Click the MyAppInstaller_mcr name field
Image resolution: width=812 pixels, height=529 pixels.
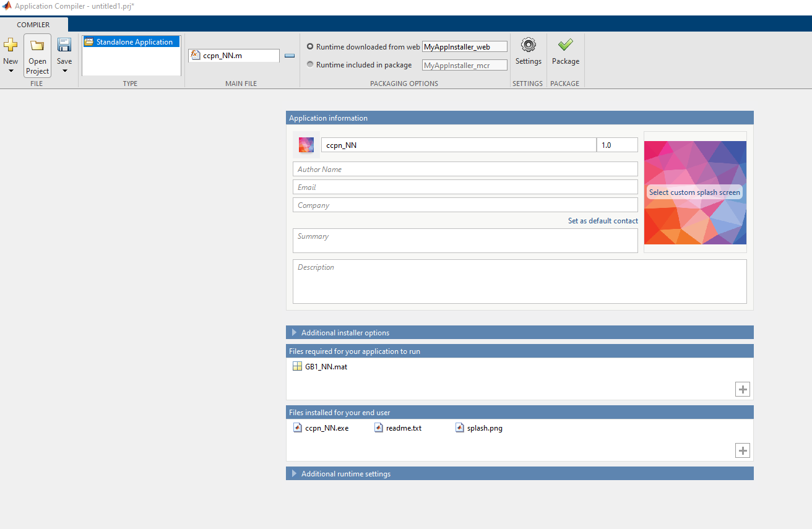click(x=464, y=64)
